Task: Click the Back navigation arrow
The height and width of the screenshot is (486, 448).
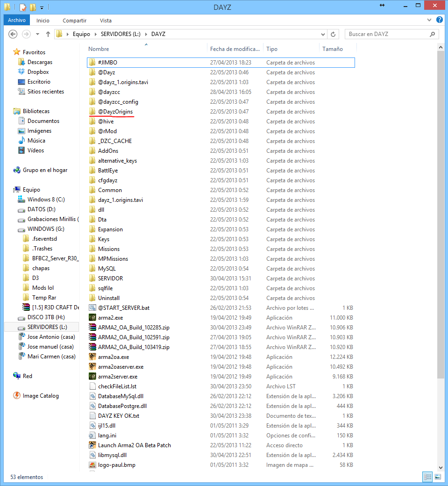Action: click(x=13, y=34)
